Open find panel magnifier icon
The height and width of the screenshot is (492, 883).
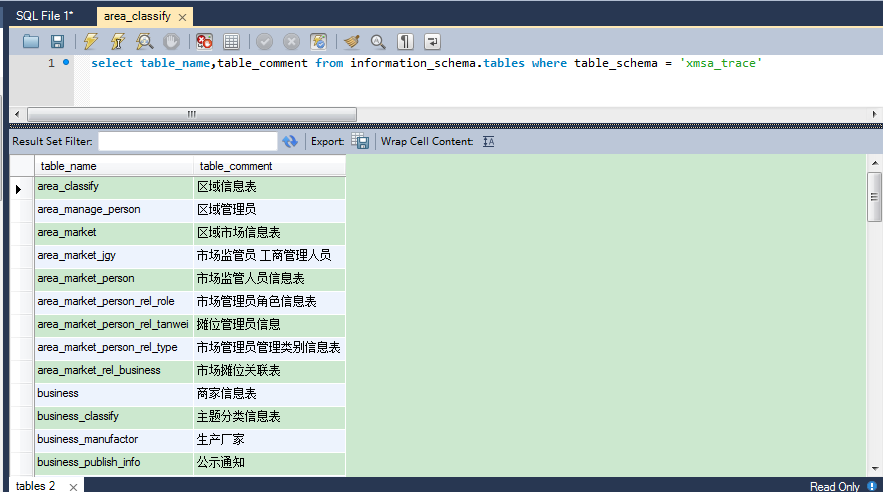(x=378, y=42)
